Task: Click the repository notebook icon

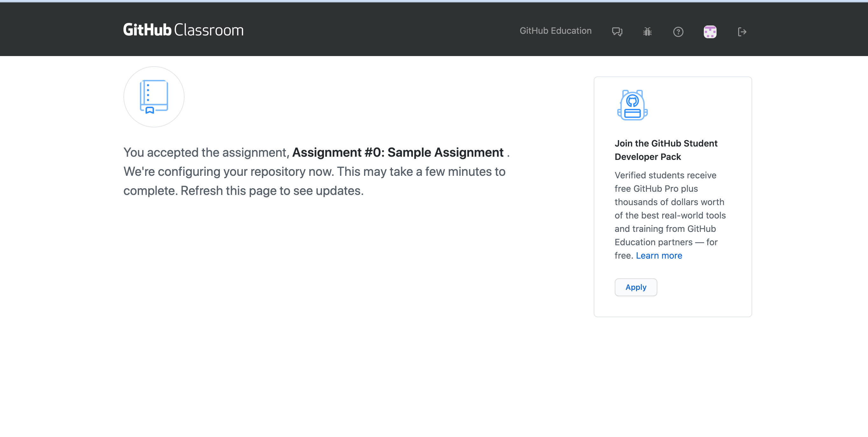Action: [x=154, y=97]
